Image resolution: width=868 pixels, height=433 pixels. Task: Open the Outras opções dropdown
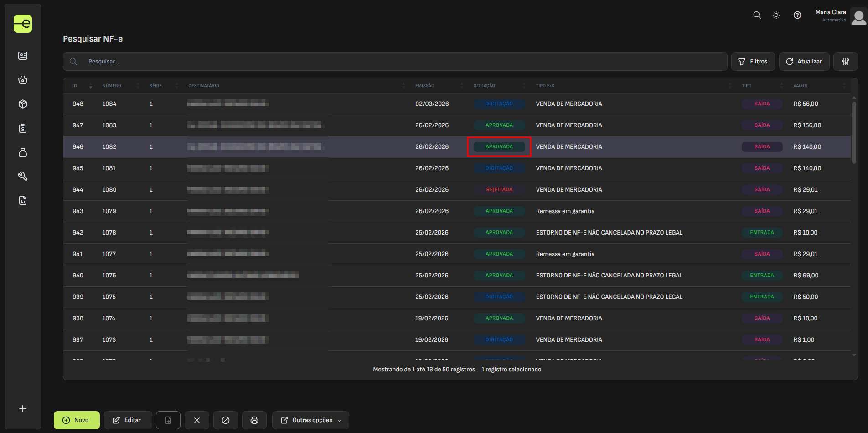tap(310, 420)
